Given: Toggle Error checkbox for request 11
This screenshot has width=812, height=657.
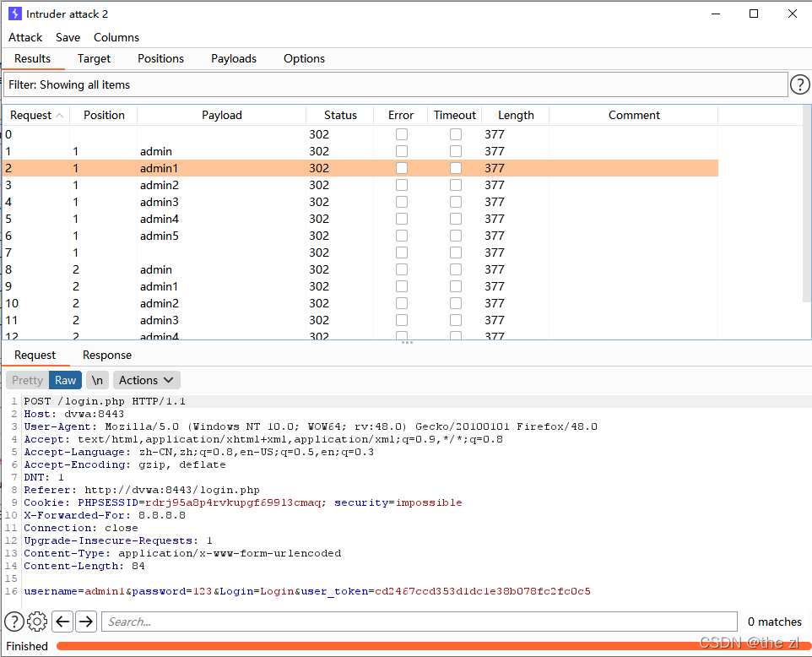Looking at the screenshot, I should pyautogui.click(x=401, y=320).
